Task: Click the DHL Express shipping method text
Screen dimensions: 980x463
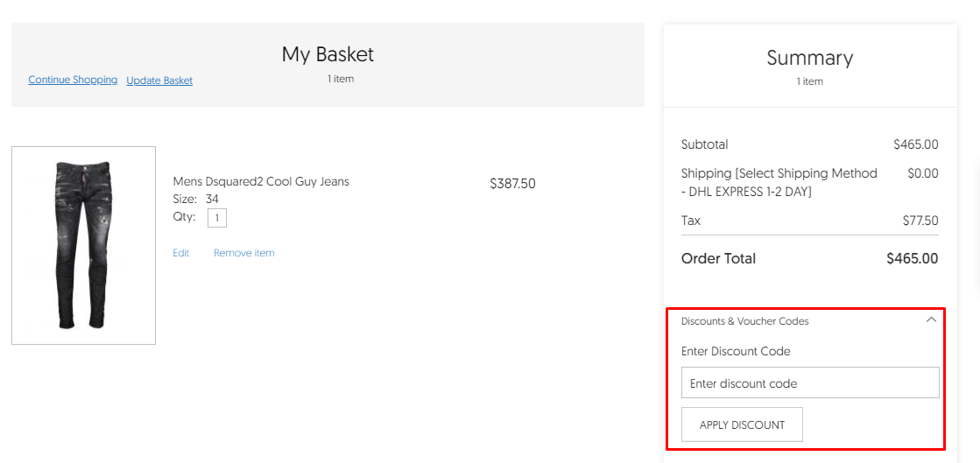Action: tap(779, 182)
